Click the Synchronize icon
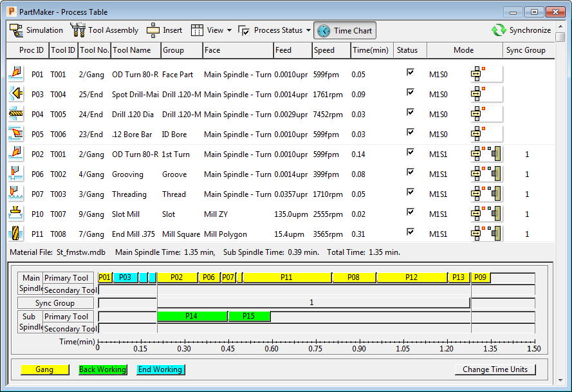Viewport: 572px width, 392px height. click(499, 30)
